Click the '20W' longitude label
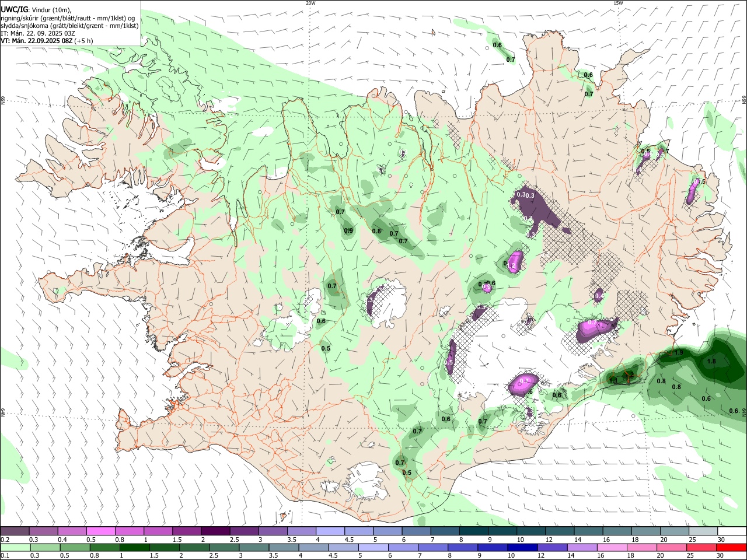The height and width of the screenshot is (560, 747). pyautogui.click(x=310, y=3)
